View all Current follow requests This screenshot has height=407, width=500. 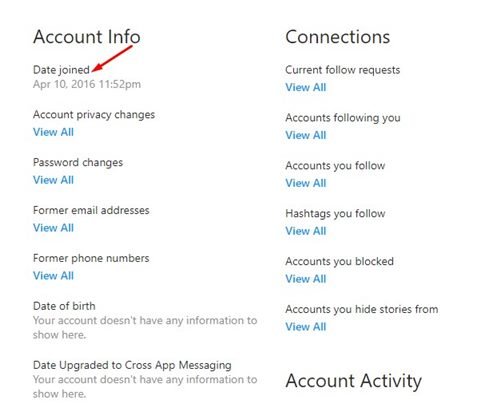tap(306, 87)
